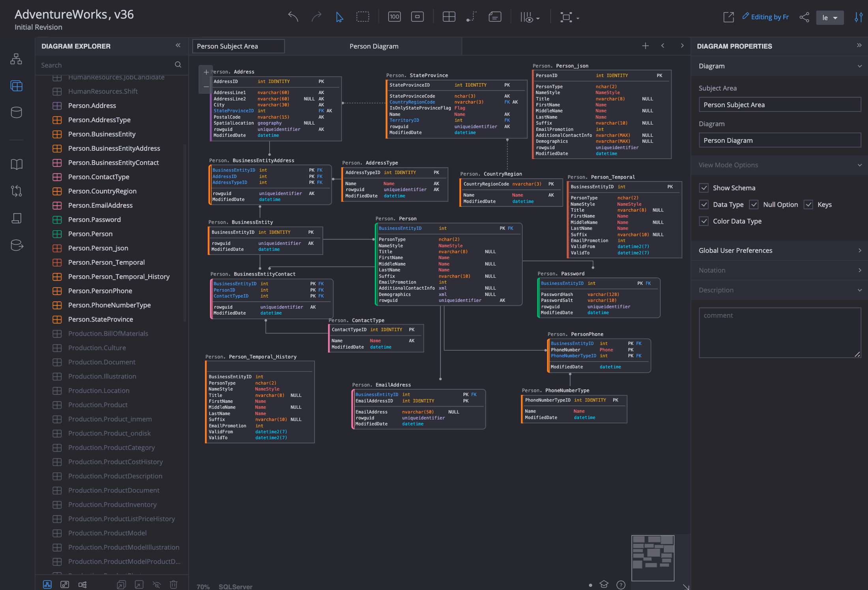868x590 pixels.
Task: Click the diagram minimap thumbnail
Action: (653, 558)
